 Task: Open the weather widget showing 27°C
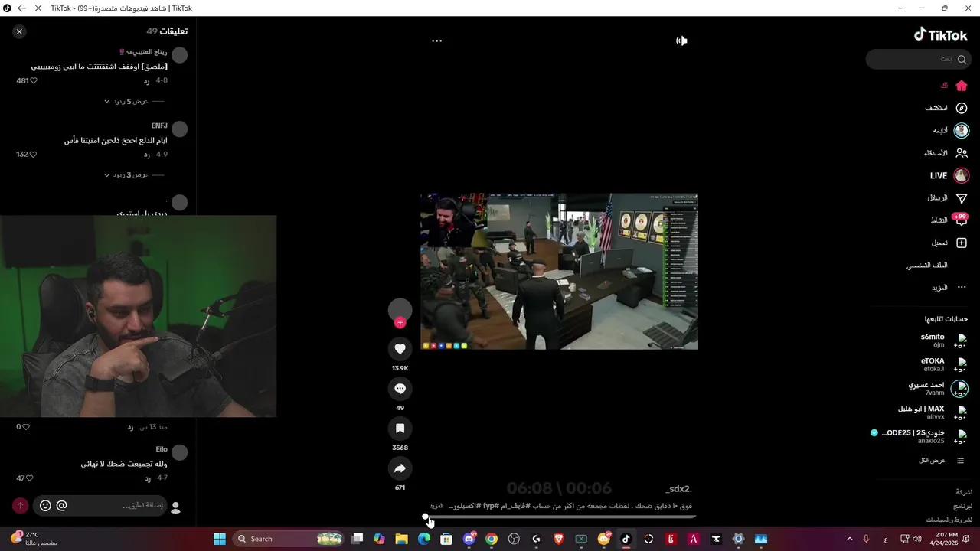point(34,539)
